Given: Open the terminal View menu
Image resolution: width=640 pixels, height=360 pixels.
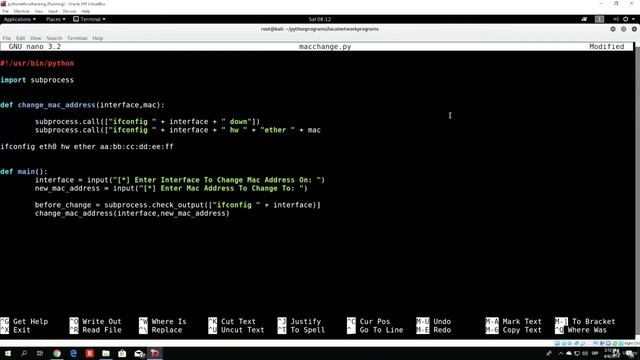Looking at the screenshot, I should [36, 38].
